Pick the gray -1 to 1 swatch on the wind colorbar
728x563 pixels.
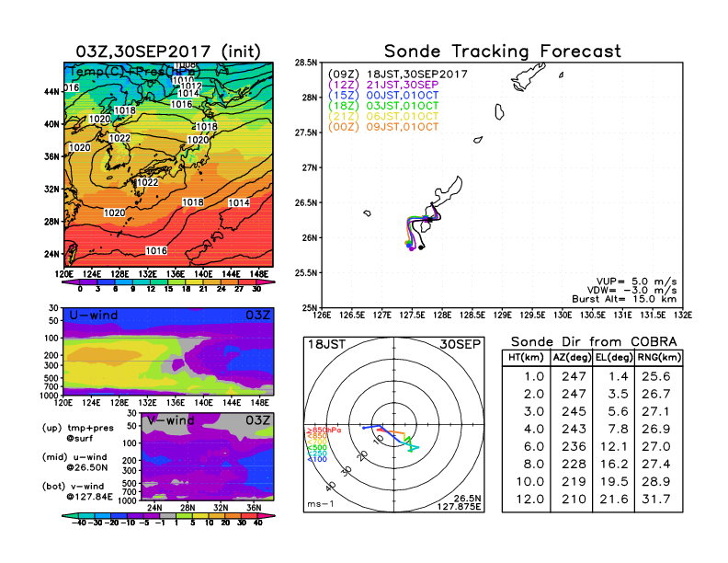coord(168,515)
